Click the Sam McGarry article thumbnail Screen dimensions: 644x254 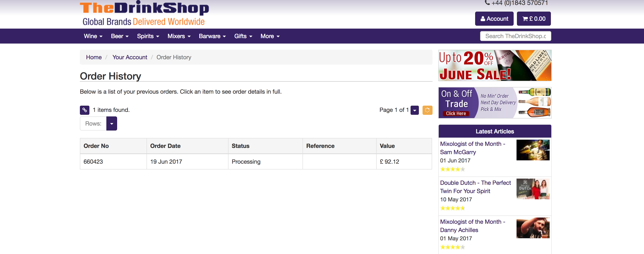pyautogui.click(x=533, y=150)
